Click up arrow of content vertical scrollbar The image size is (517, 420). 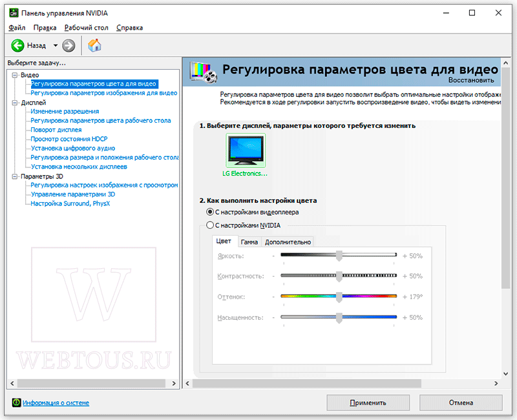[x=505, y=63]
